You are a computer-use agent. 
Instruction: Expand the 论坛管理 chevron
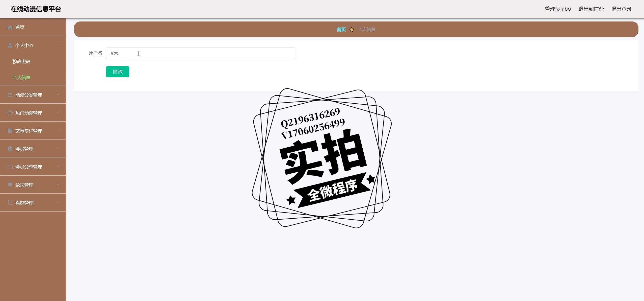[58, 184]
